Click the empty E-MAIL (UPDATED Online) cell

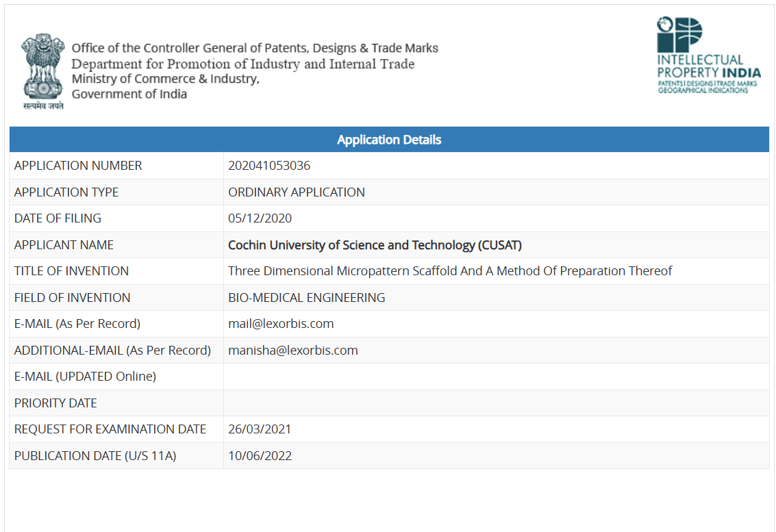click(496, 377)
